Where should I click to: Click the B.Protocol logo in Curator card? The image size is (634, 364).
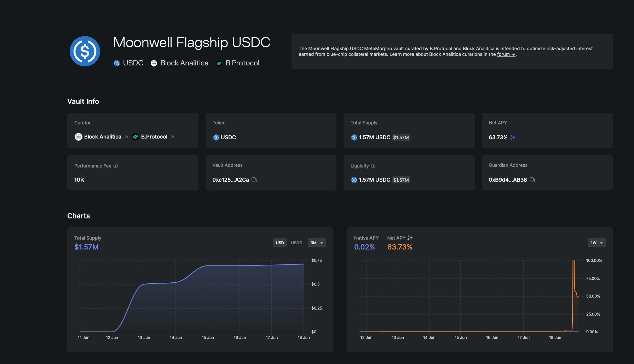coord(136,137)
